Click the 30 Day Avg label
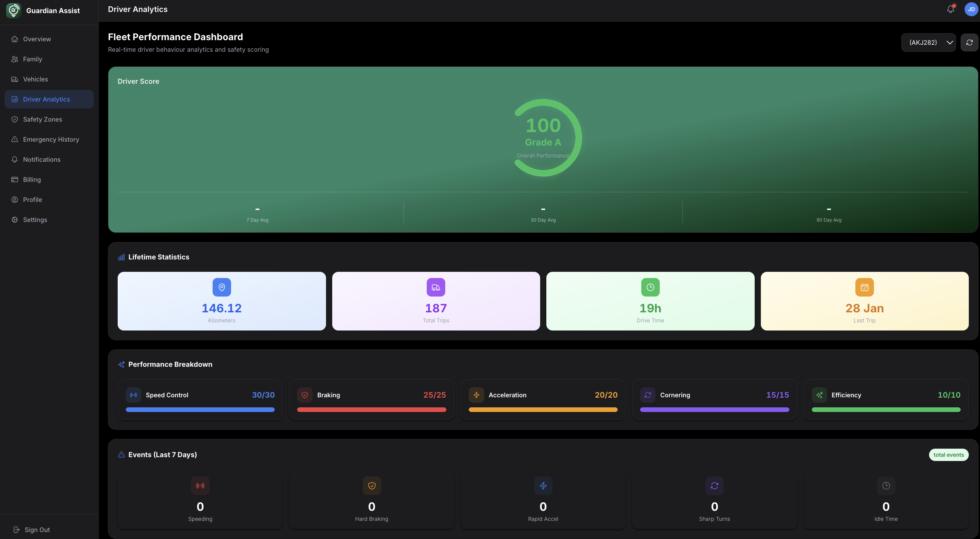980x539 pixels. pyautogui.click(x=543, y=220)
